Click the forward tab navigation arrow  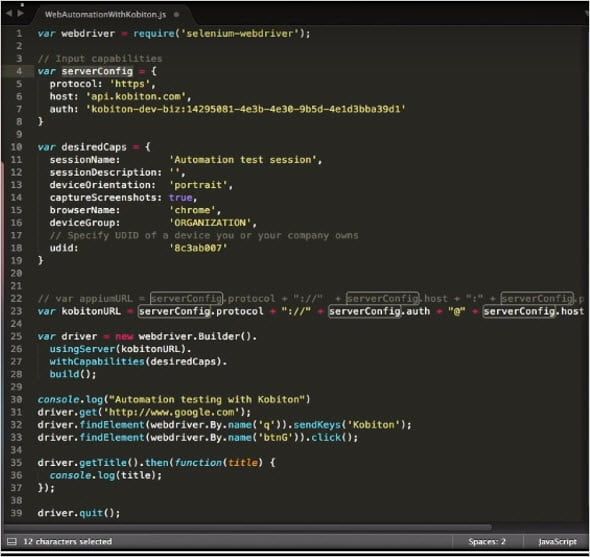pos(20,13)
